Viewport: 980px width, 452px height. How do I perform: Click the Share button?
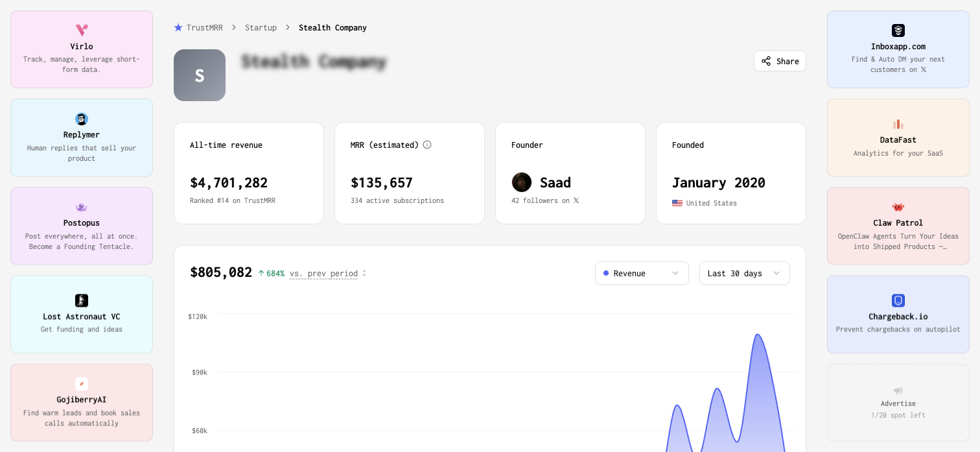pos(780,61)
